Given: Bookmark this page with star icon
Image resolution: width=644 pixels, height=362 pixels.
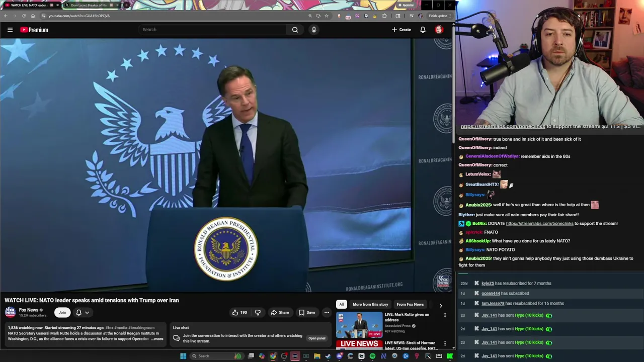Looking at the screenshot, I should pyautogui.click(x=327, y=16).
